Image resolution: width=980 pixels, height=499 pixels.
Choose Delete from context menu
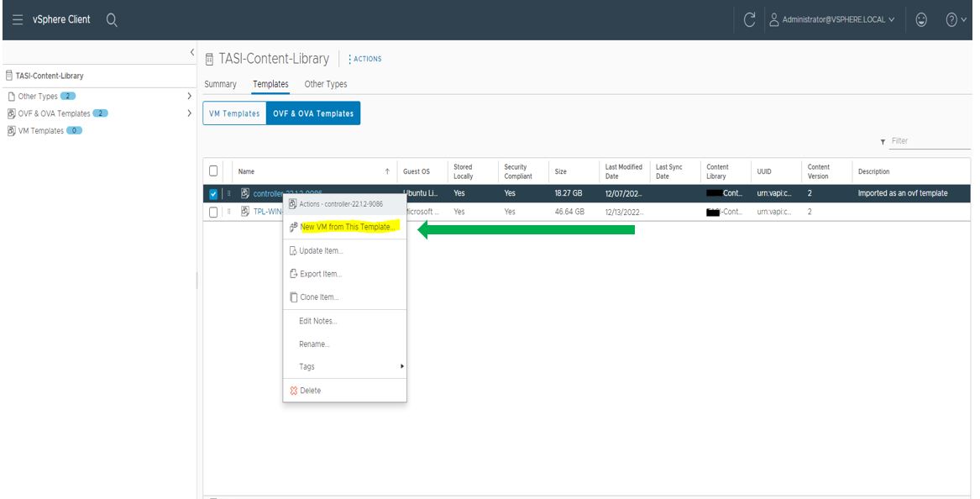[310, 390]
